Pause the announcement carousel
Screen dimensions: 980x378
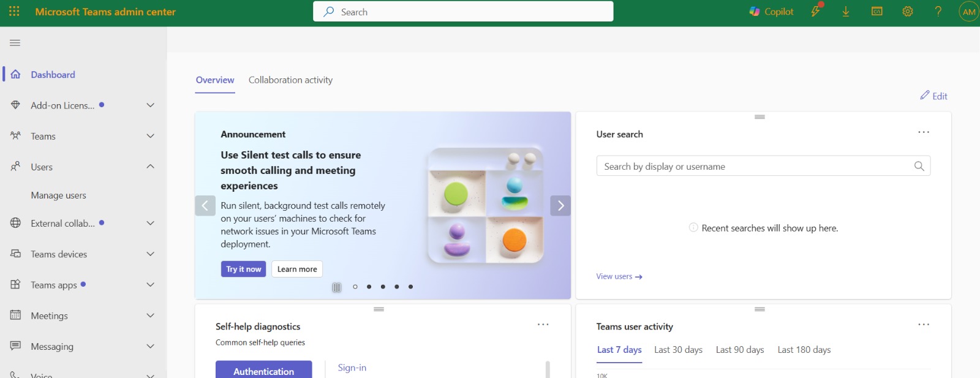click(x=336, y=287)
